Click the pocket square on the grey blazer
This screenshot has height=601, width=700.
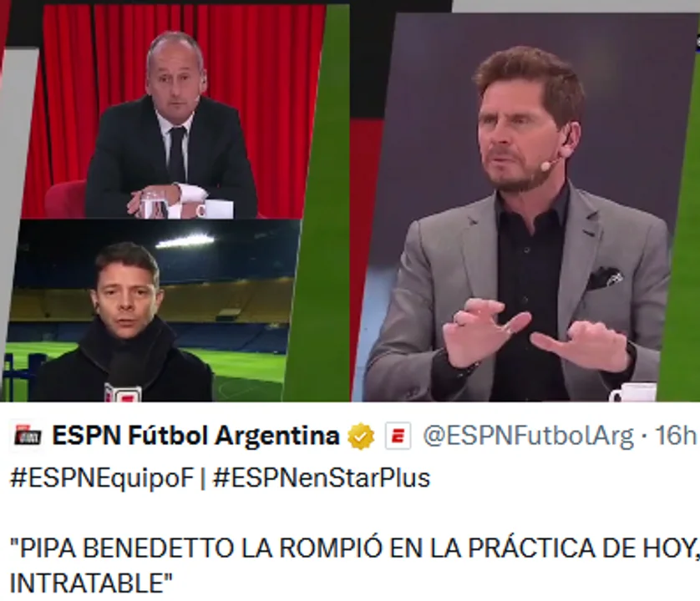605,277
